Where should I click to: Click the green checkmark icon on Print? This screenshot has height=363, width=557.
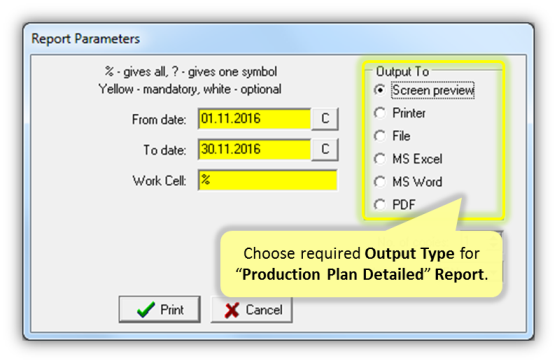[x=146, y=310]
